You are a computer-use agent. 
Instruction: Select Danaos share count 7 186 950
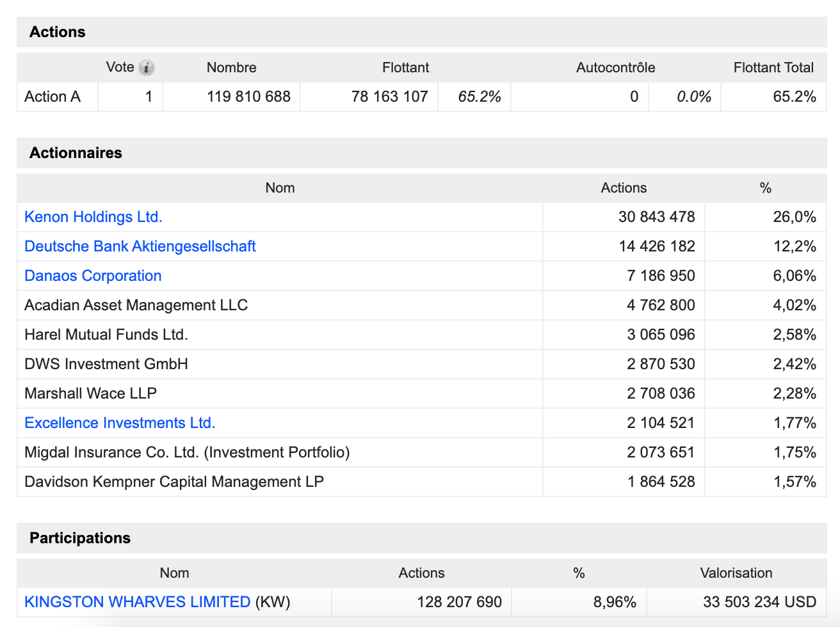[x=661, y=276]
